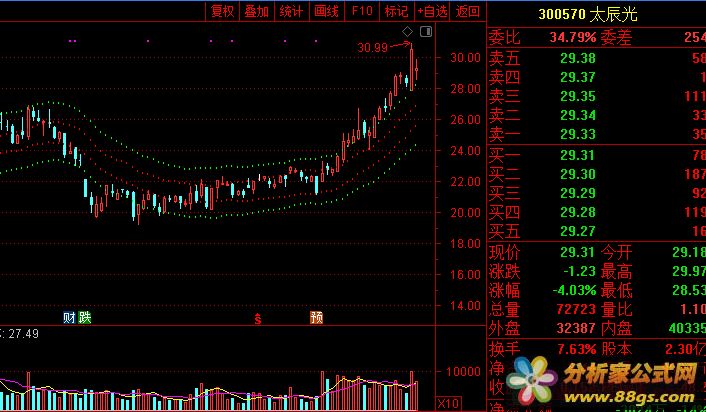
Task: Open the blue 财 financial marker
Action: click(69, 318)
